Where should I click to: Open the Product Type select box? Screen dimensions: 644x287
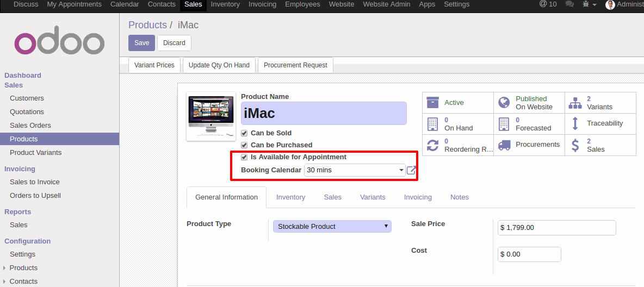click(332, 226)
